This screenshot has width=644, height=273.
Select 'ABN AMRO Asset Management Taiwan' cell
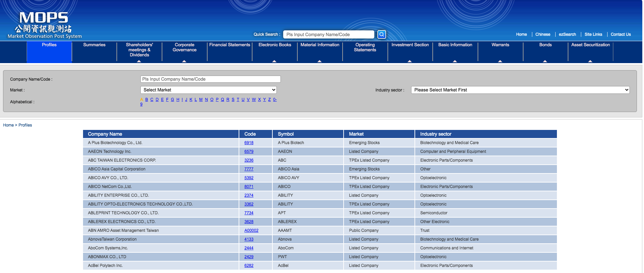point(161,230)
